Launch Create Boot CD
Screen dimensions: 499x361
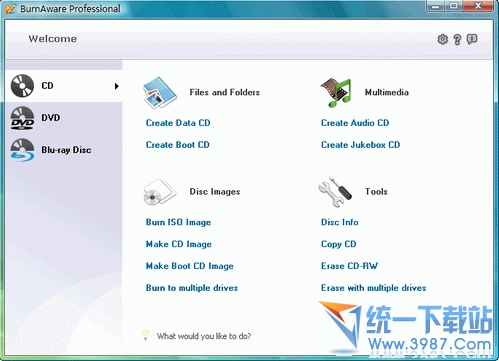(x=178, y=145)
